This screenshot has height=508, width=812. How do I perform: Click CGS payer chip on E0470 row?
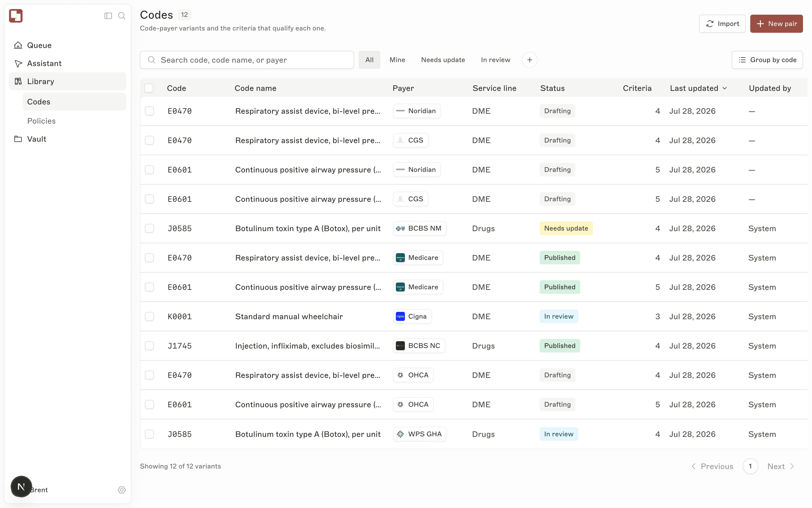coord(410,140)
